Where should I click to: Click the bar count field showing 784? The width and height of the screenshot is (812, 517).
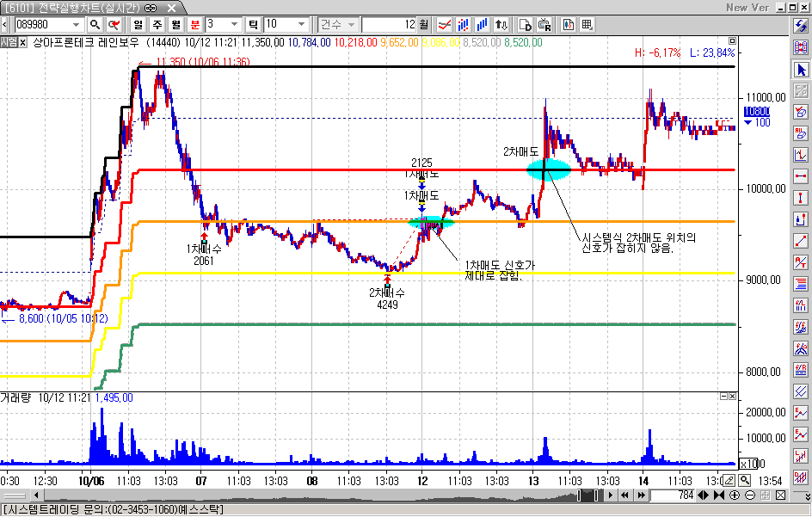[671, 495]
